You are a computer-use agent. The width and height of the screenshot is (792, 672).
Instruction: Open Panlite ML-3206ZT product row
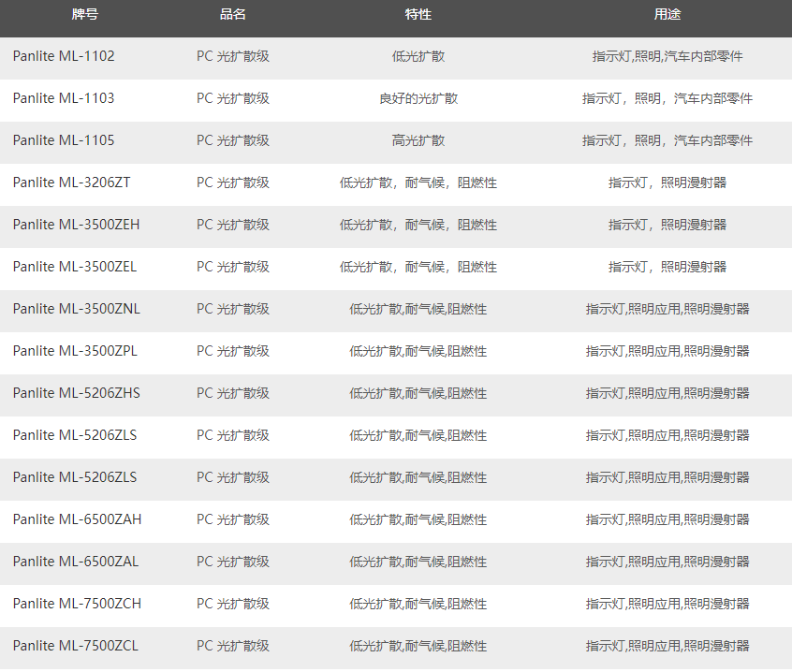(71, 183)
